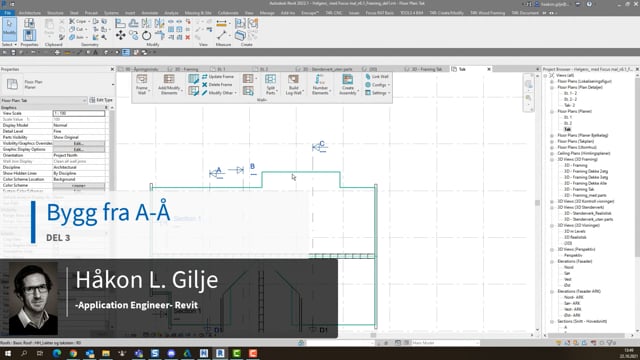
Task: Click the Create Assembly tool
Action: pos(348,84)
